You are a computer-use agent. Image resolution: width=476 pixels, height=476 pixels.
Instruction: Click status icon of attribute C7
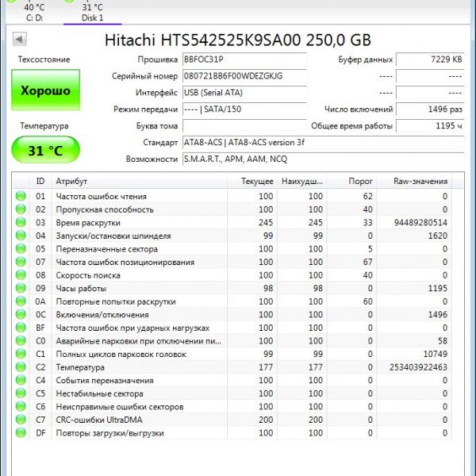coord(21,420)
